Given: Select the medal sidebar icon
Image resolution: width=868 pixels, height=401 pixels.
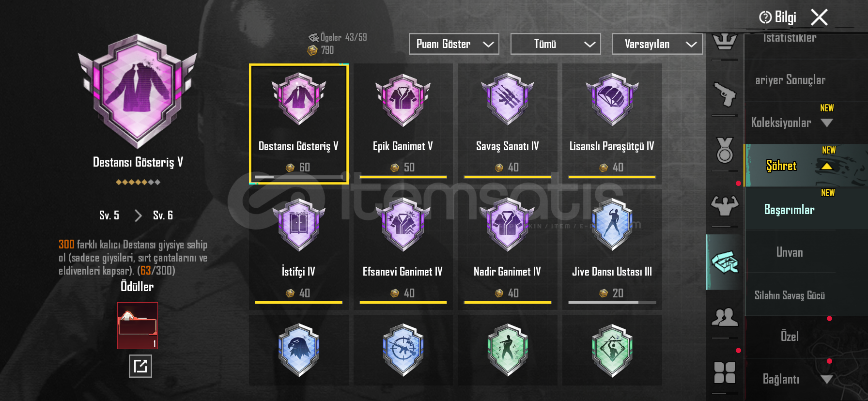Looking at the screenshot, I should click(725, 150).
